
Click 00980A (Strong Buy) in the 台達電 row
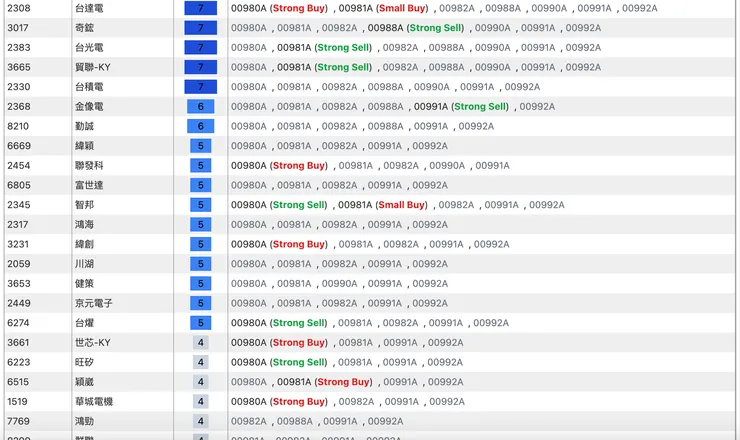(x=279, y=8)
